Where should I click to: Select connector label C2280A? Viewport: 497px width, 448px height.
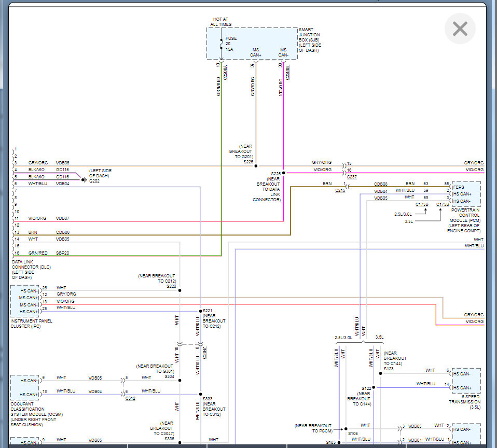[225, 73]
